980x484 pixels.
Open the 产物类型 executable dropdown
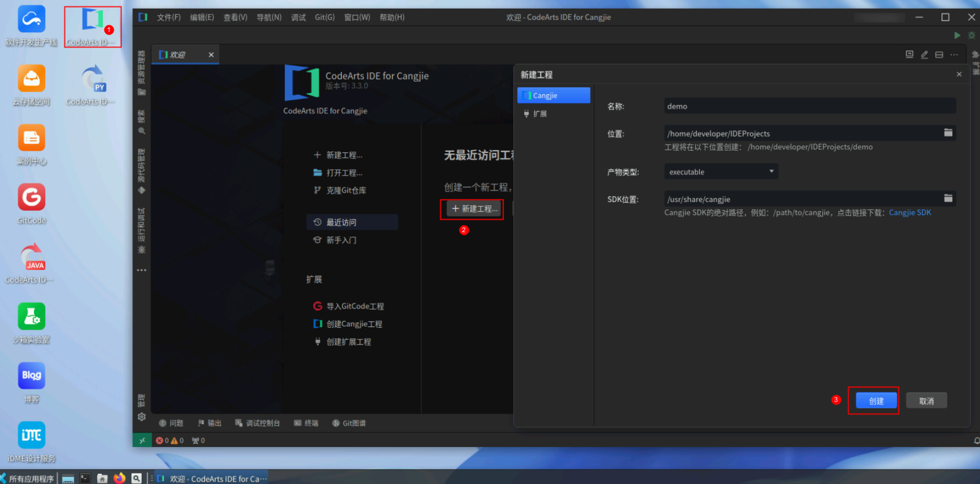(x=720, y=171)
